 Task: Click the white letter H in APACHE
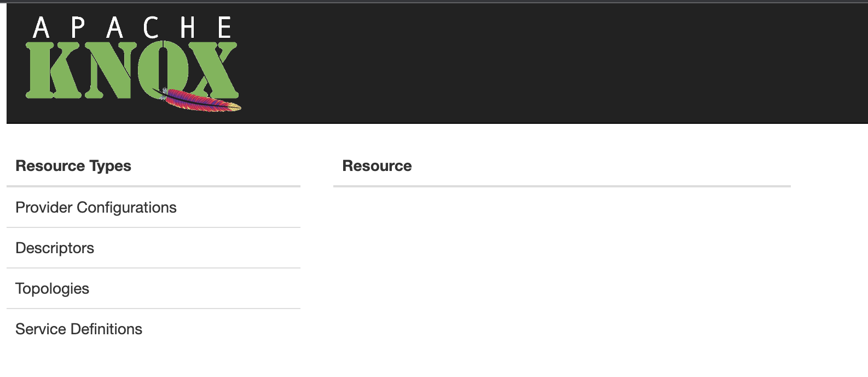click(x=188, y=27)
